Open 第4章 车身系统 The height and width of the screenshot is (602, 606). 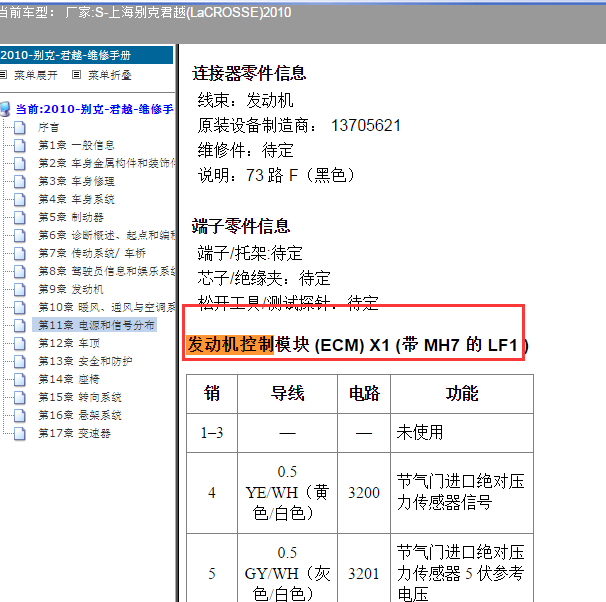pyautogui.click(x=76, y=199)
